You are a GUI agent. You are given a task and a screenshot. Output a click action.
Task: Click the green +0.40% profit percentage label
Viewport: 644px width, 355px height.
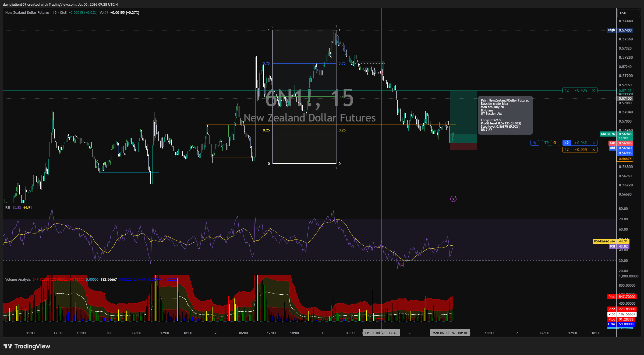(581, 91)
